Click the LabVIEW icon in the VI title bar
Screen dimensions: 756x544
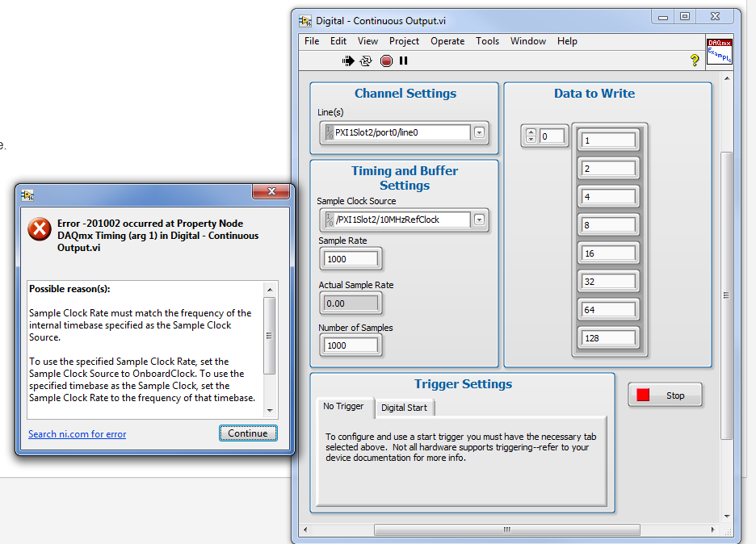305,21
